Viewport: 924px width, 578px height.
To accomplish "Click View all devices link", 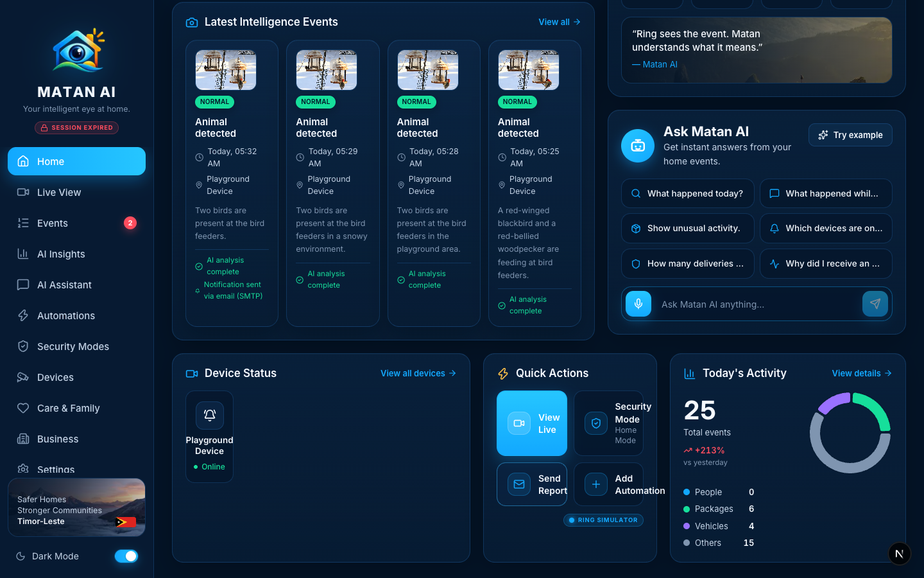I will [x=418, y=373].
